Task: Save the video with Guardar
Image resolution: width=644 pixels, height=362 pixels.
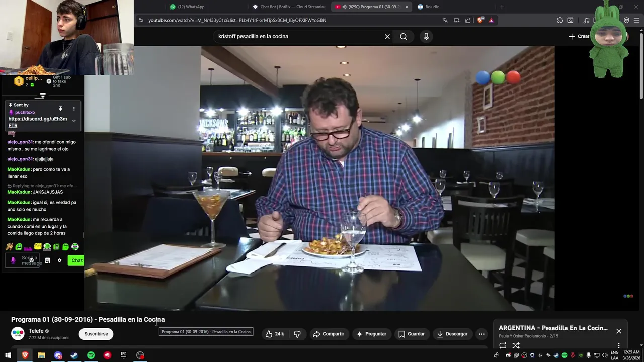Action: coord(412,334)
